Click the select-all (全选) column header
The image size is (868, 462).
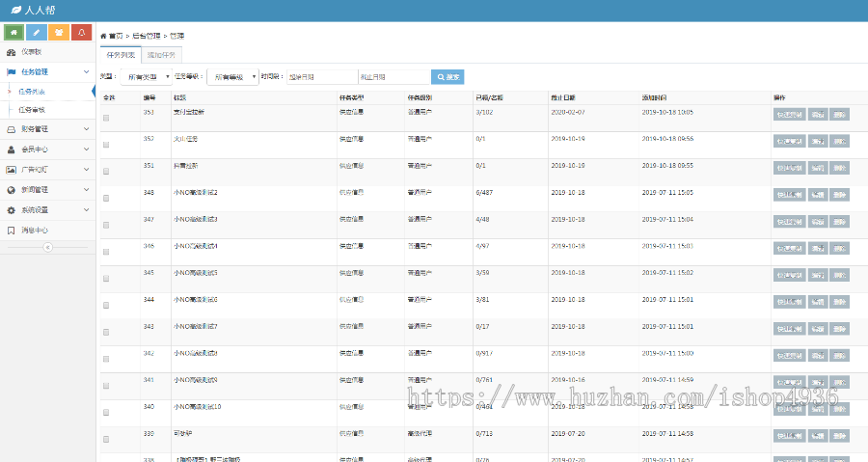[x=109, y=98]
